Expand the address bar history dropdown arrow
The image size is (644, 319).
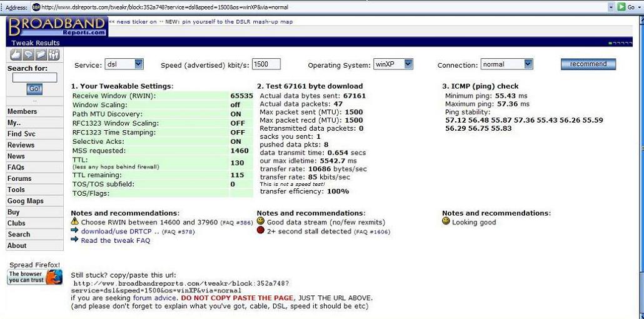point(611,7)
